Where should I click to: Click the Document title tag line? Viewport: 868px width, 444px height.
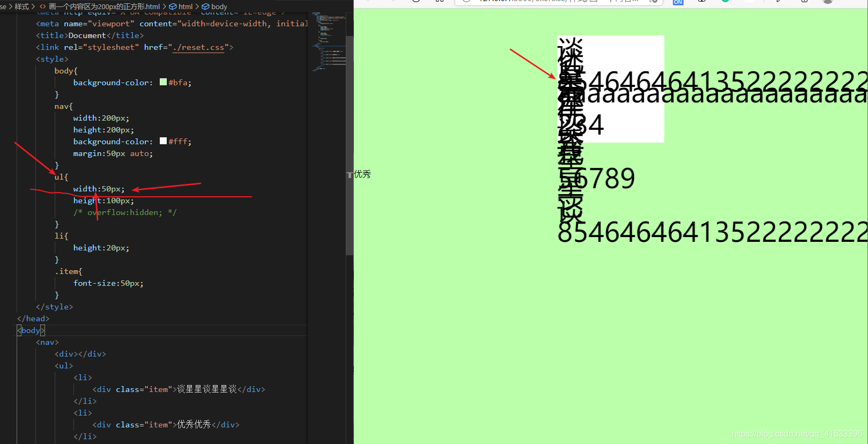(90, 35)
